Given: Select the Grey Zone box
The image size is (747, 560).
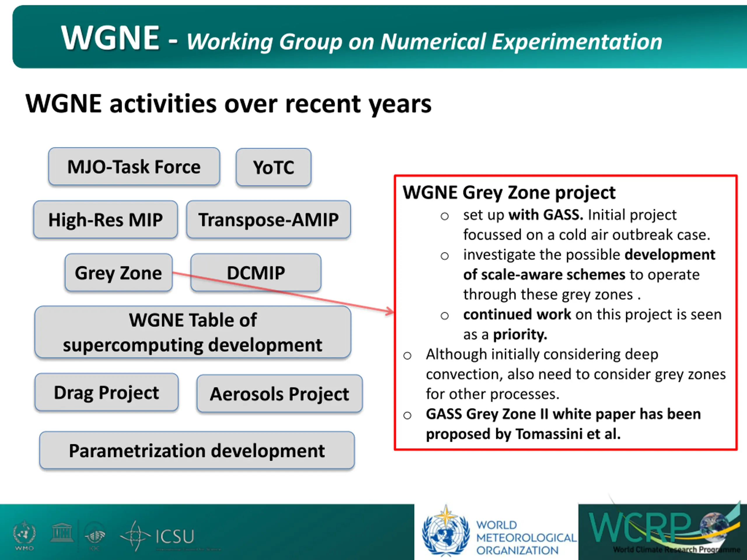Looking at the screenshot, I should tap(118, 272).
